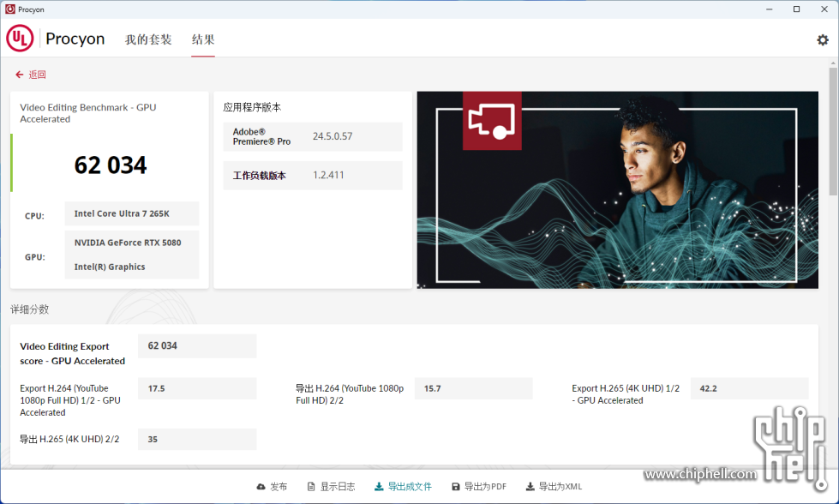Click the video editing benchmark banner icon

pyautogui.click(x=492, y=121)
